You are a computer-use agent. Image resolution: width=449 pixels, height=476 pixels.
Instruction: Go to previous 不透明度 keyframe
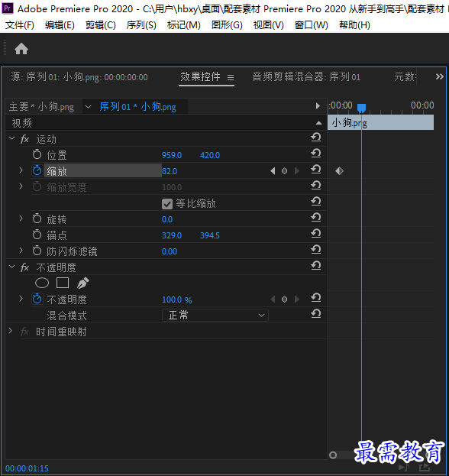click(x=273, y=300)
